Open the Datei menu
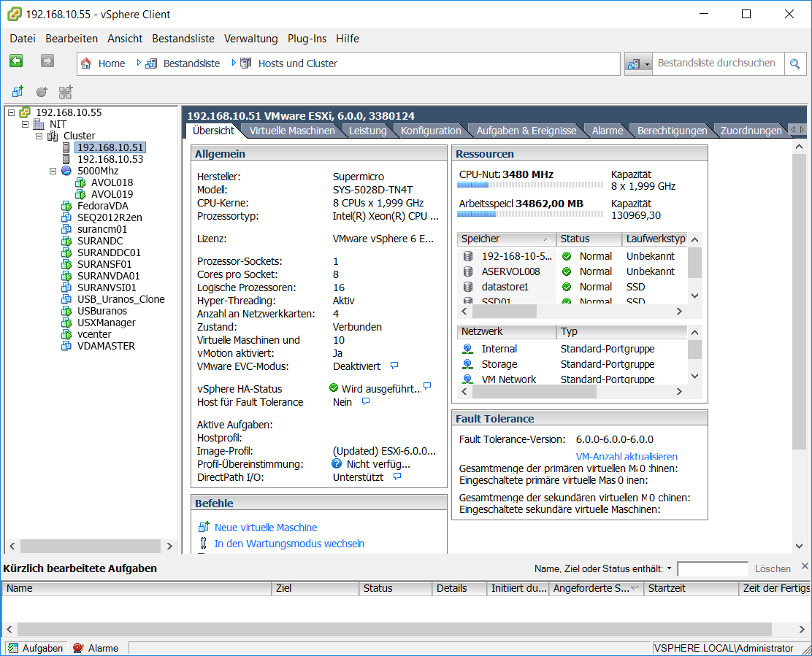Screen dimensions: 812x656 23,39
